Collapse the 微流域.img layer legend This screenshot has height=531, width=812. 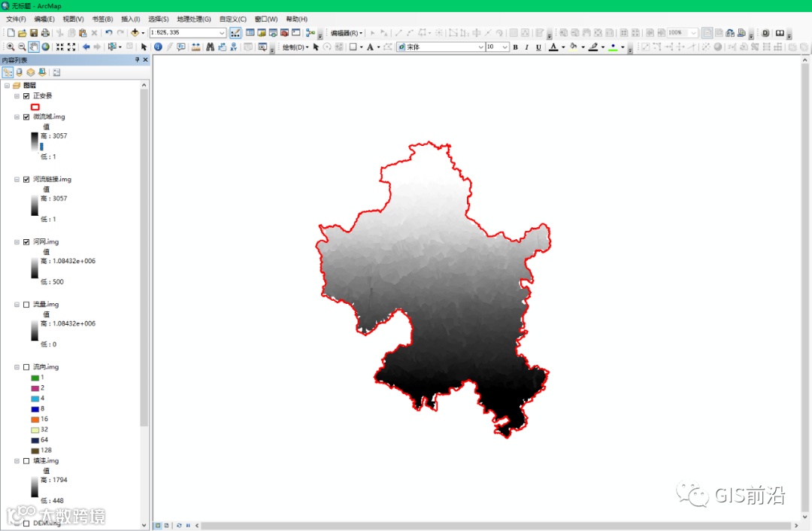(x=17, y=117)
